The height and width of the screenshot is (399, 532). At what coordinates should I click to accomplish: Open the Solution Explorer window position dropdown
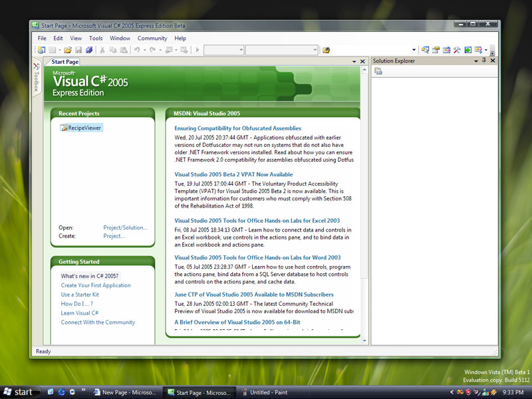click(x=476, y=61)
